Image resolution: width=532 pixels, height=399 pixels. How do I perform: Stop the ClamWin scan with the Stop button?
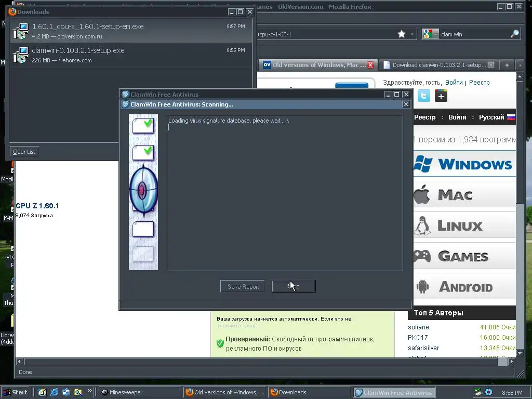point(294,286)
